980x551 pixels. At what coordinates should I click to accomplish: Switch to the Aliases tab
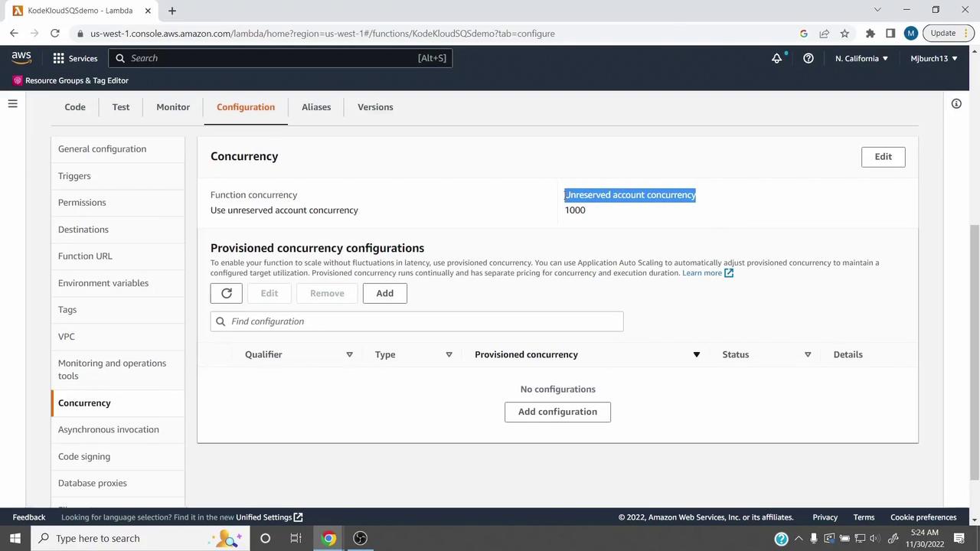pos(316,107)
